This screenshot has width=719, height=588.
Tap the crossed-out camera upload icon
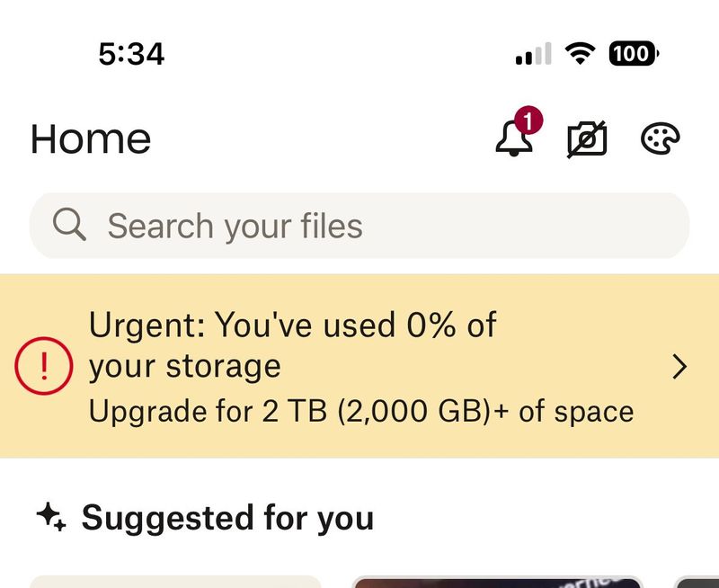pos(587,139)
